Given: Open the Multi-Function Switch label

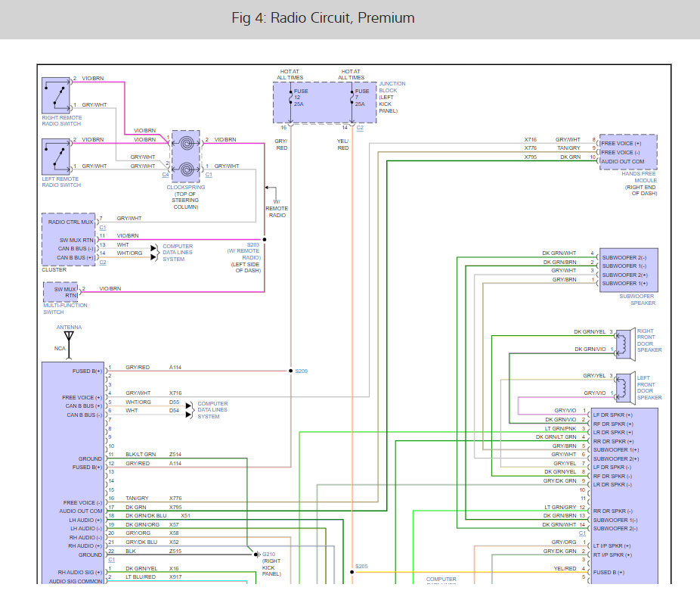Looking at the screenshot, I should coord(65,309).
